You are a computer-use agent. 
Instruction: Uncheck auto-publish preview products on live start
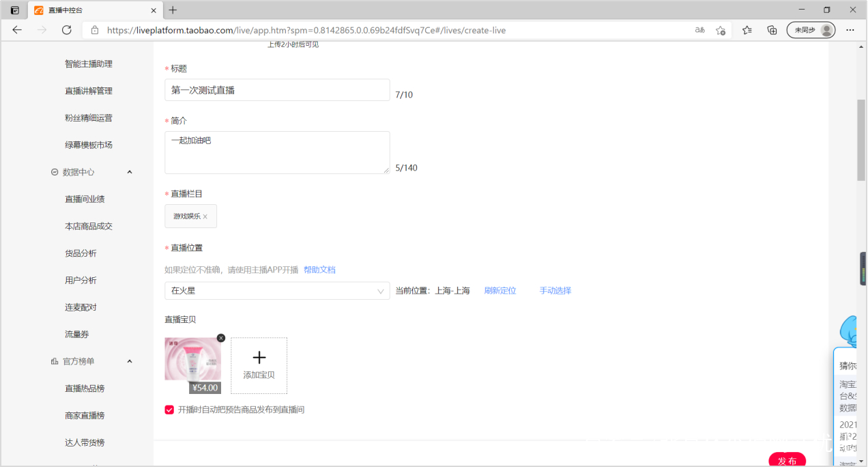click(169, 410)
